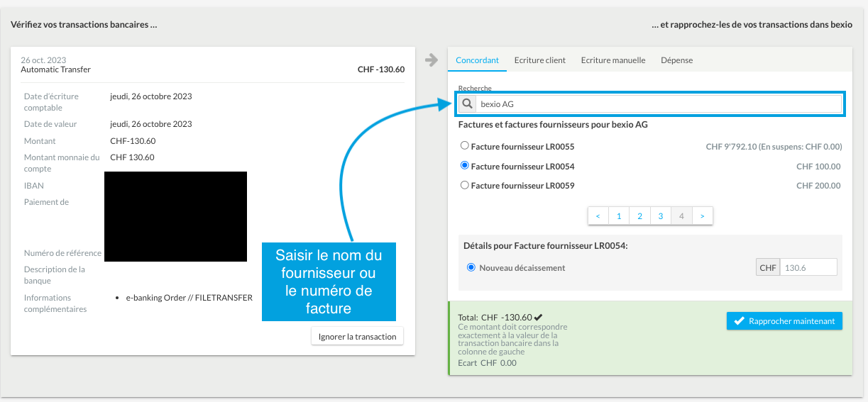Click the Recherche field containing bexio AG
868x402 pixels.
[x=658, y=104]
